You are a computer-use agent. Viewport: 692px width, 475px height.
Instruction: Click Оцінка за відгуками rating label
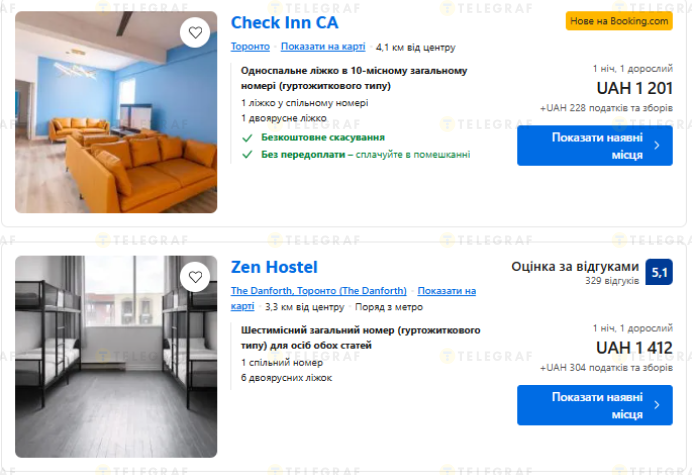point(574,267)
